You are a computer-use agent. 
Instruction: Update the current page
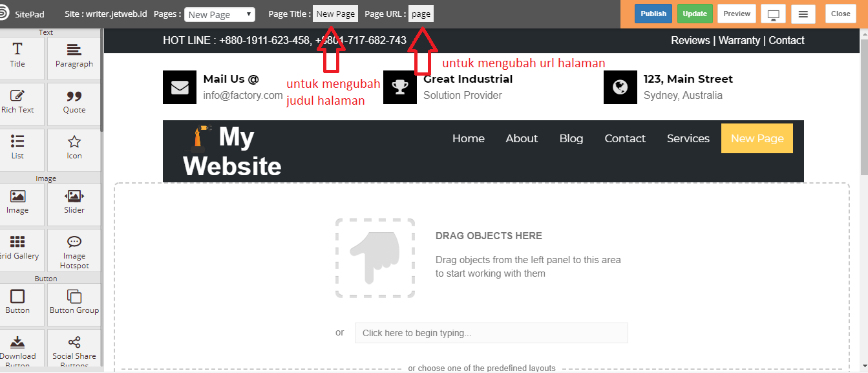tap(695, 13)
